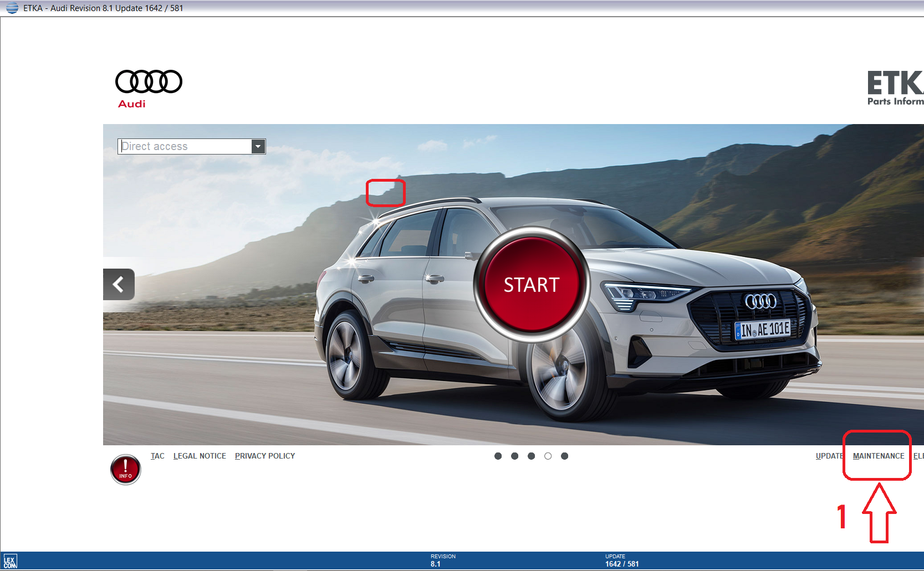Click the ETKA globe icon in title bar

pyautogui.click(x=12, y=8)
